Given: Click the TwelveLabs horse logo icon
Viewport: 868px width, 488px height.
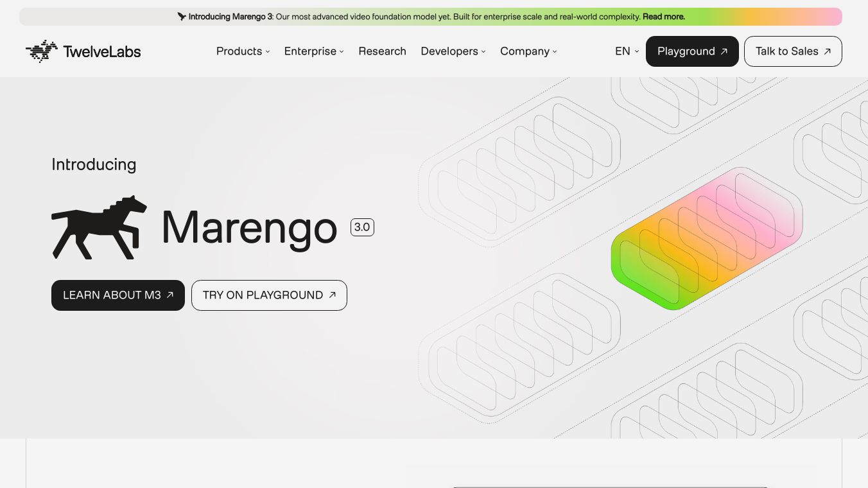Looking at the screenshot, I should click(42, 51).
